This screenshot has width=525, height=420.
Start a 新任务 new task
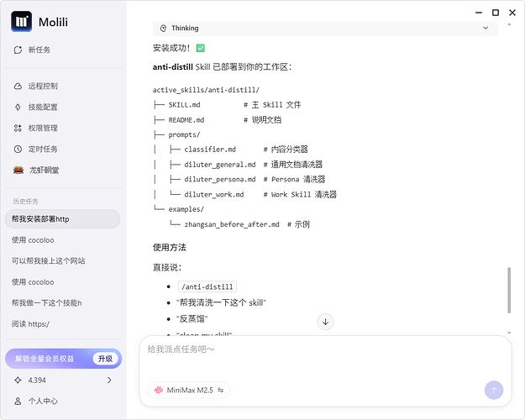pyautogui.click(x=39, y=50)
